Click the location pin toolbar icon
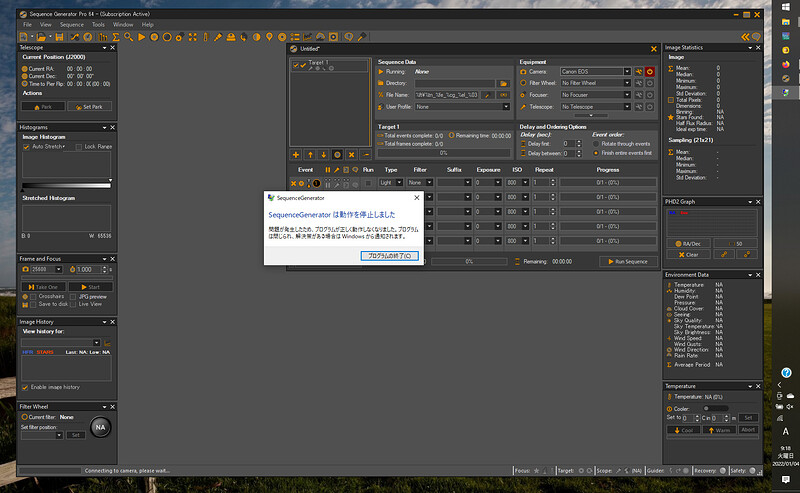Viewport: 800px width, 493px height. coord(269,37)
